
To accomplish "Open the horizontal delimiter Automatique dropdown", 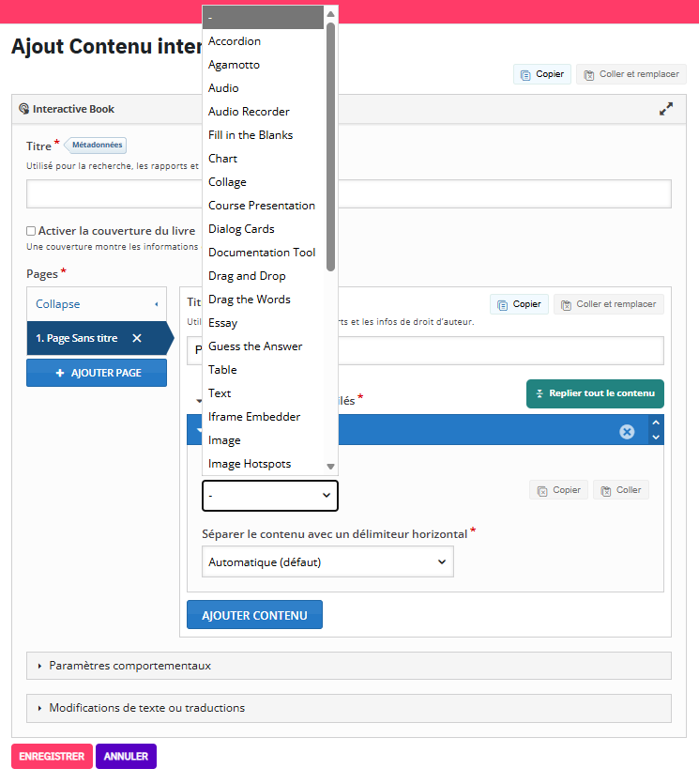I will point(327,562).
